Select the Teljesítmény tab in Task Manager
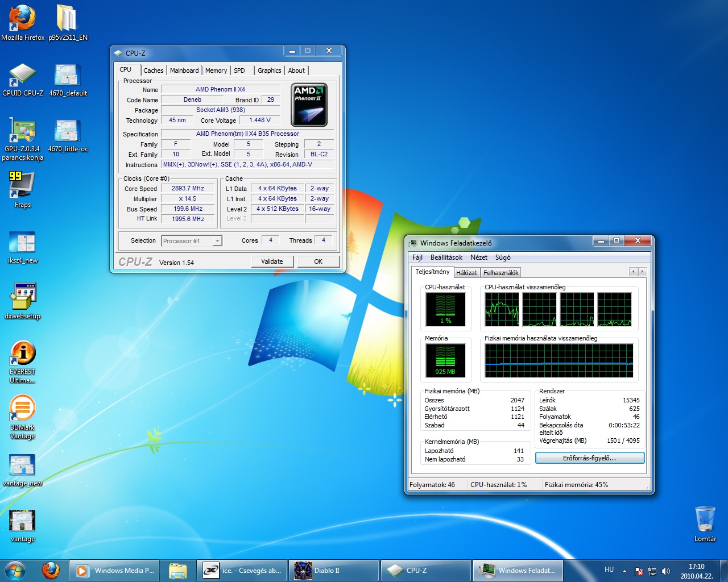The height and width of the screenshot is (582, 728). pos(432,272)
